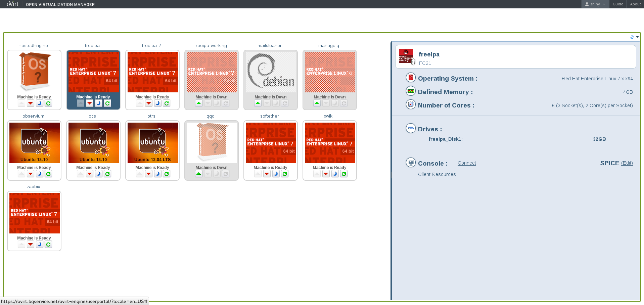Image resolution: width=644 pixels, height=305 pixels.
Task: Click the refresh icon above details panel
Action: click(632, 37)
